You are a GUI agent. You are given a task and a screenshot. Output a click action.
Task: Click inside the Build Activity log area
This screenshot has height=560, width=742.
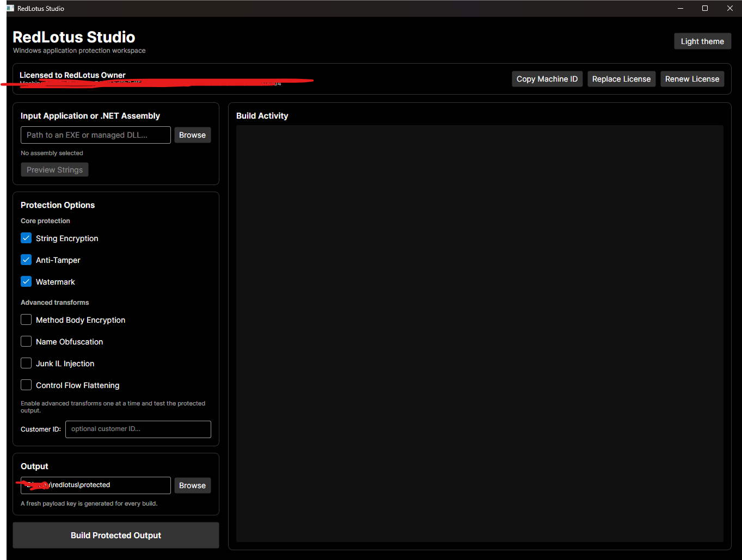click(480, 334)
